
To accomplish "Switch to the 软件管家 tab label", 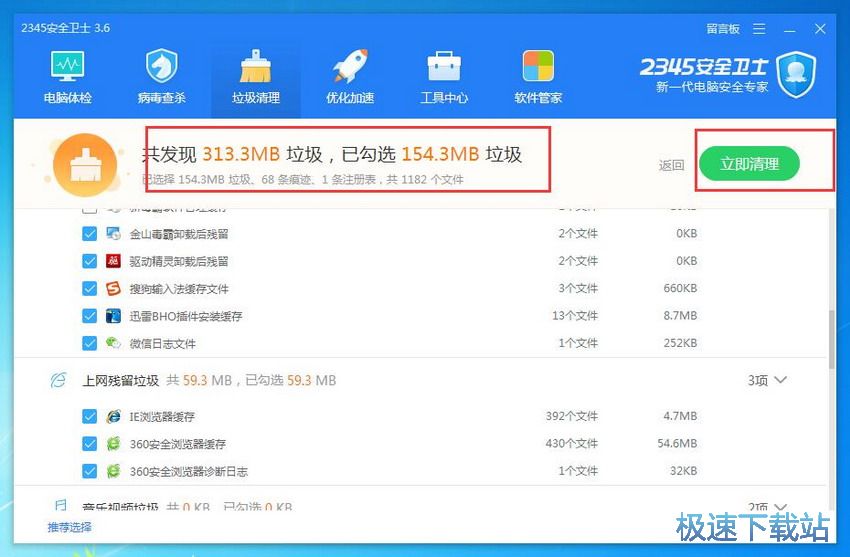I will point(538,98).
